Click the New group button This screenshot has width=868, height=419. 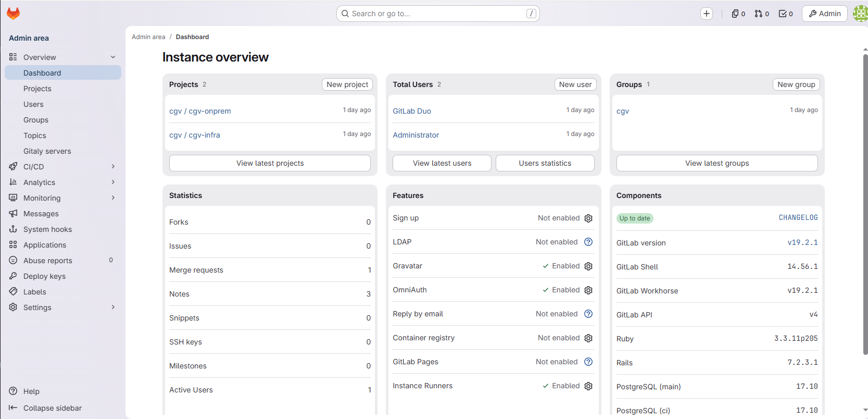(796, 84)
